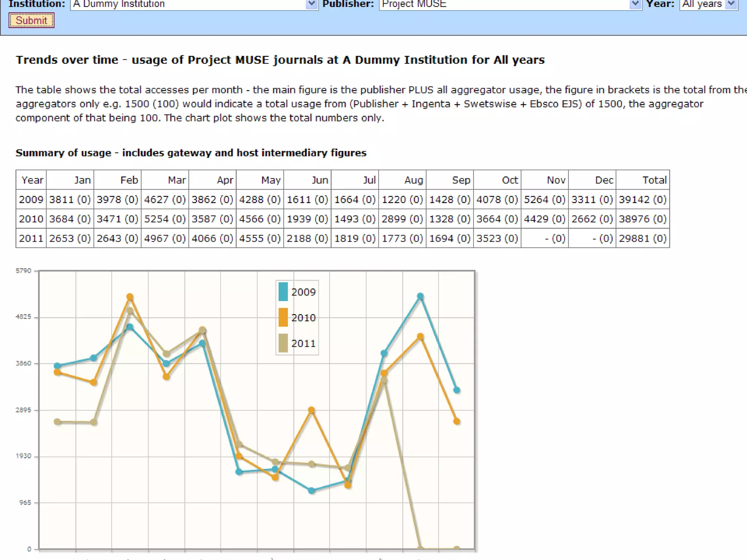This screenshot has width=747, height=560.
Task: Click the 2010 March peak data point
Action: (x=130, y=297)
